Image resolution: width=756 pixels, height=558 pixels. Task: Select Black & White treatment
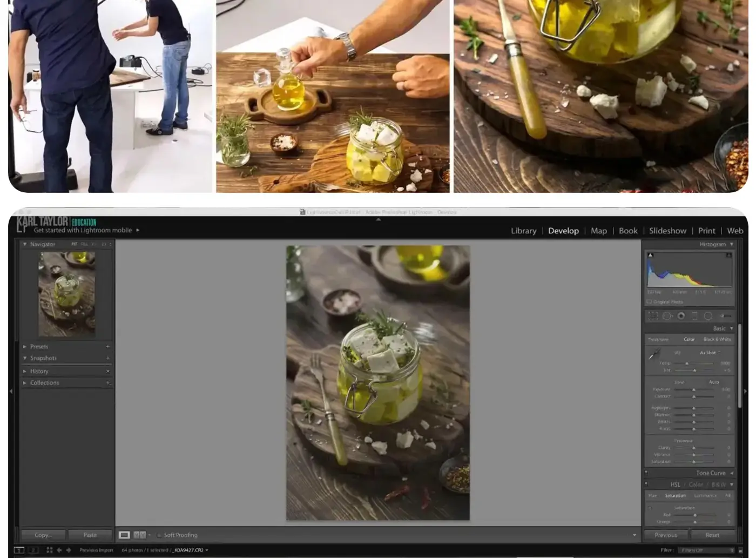717,339
